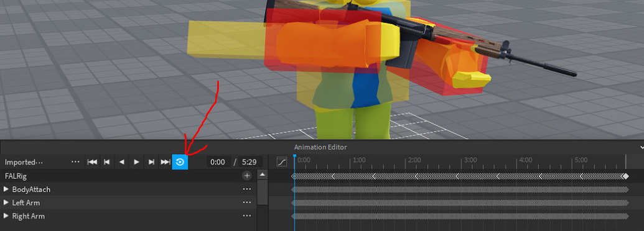Click the Imported animation name label
Image resolution: width=644 pixels, height=231 pixels.
pos(24,162)
